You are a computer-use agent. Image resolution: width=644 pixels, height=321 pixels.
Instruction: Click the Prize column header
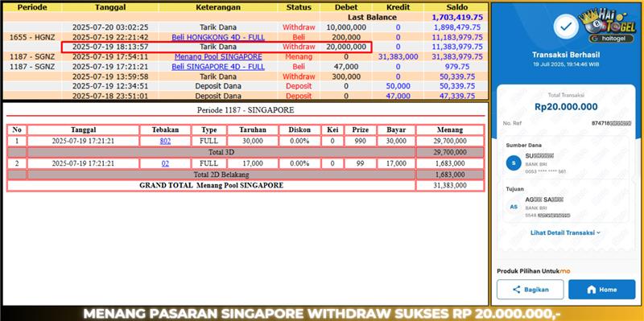coord(360,130)
